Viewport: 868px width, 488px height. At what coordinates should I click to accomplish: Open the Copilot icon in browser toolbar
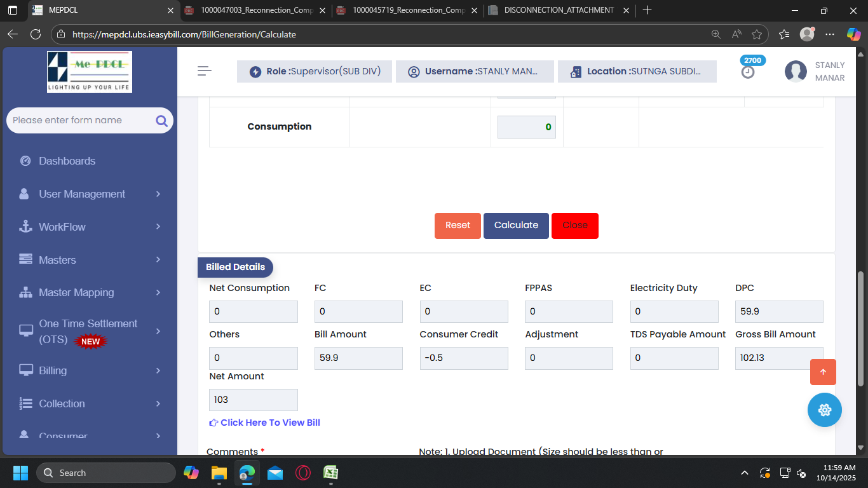[x=853, y=34]
